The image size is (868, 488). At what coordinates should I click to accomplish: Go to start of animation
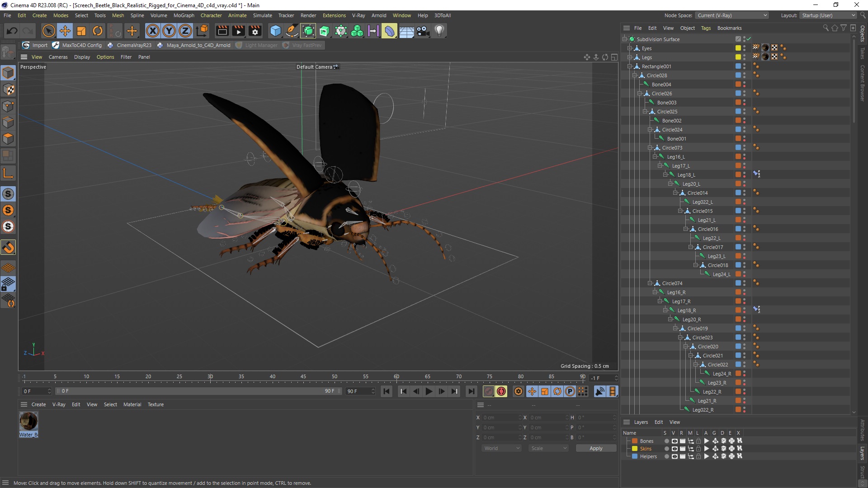pos(387,391)
